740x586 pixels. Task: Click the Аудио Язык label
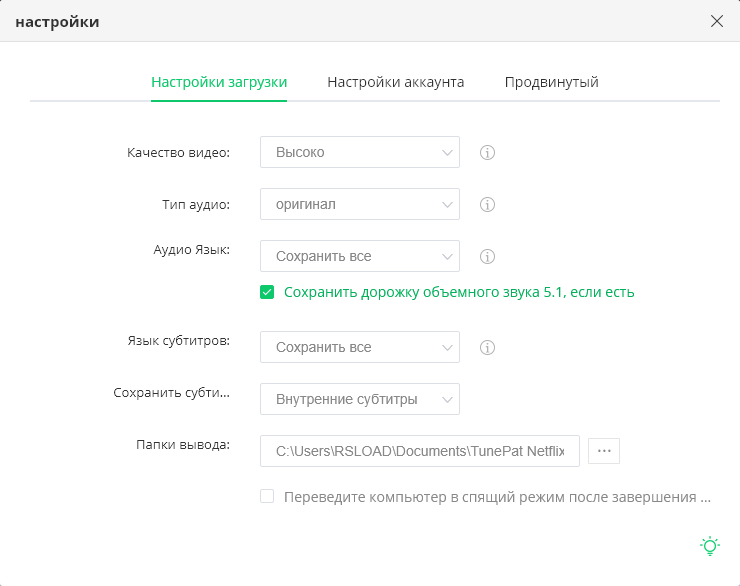[x=192, y=250]
